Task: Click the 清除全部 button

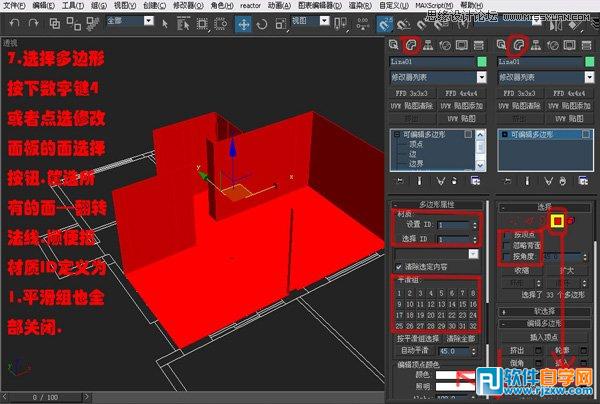Action: click(461, 339)
